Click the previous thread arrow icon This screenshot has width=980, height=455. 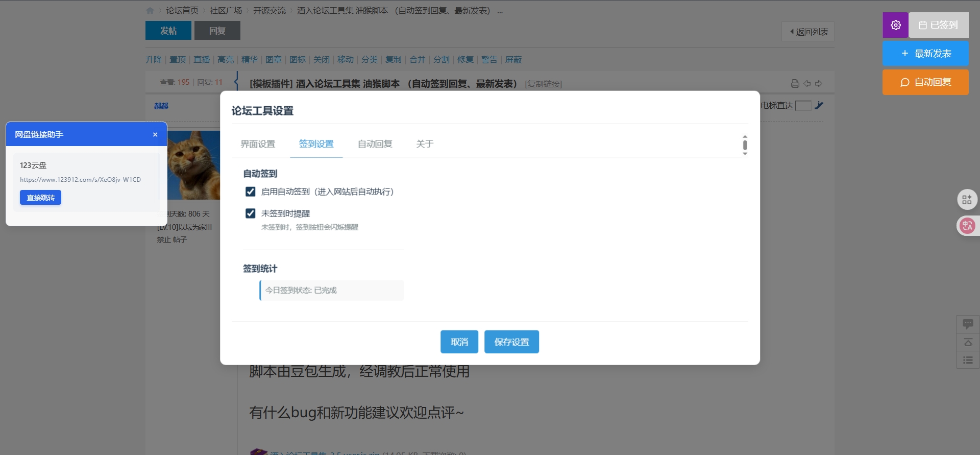[807, 83]
